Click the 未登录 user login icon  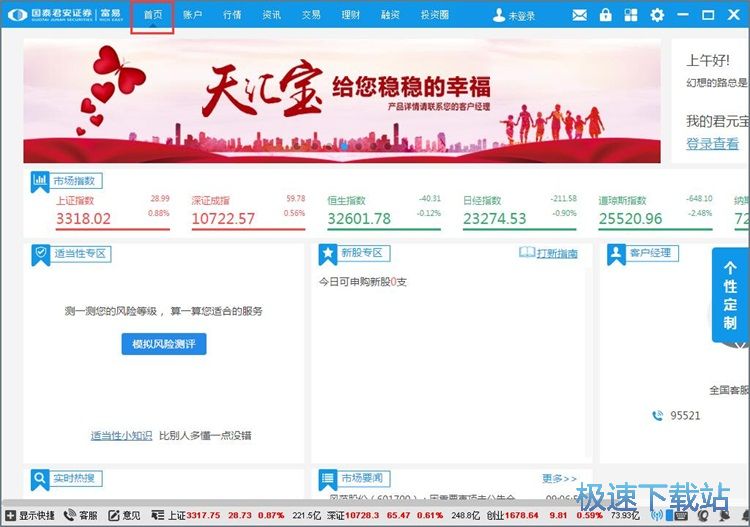tap(500, 16)
